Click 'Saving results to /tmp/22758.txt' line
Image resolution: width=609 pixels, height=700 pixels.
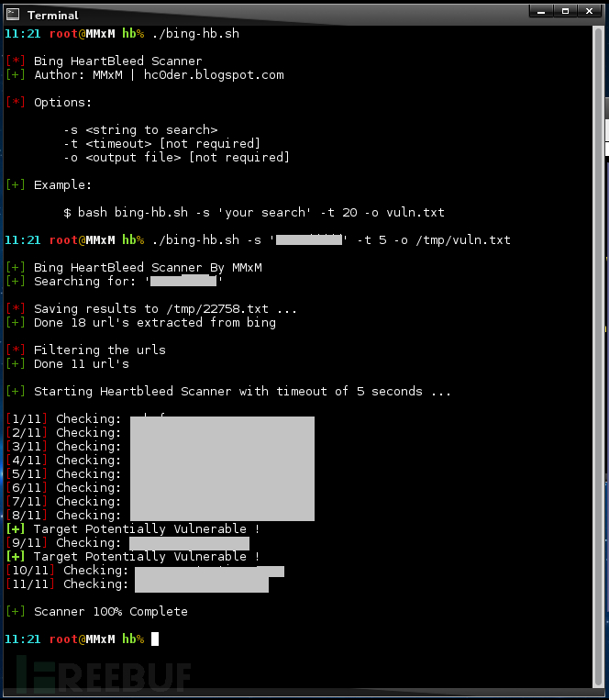click(151, 309)
